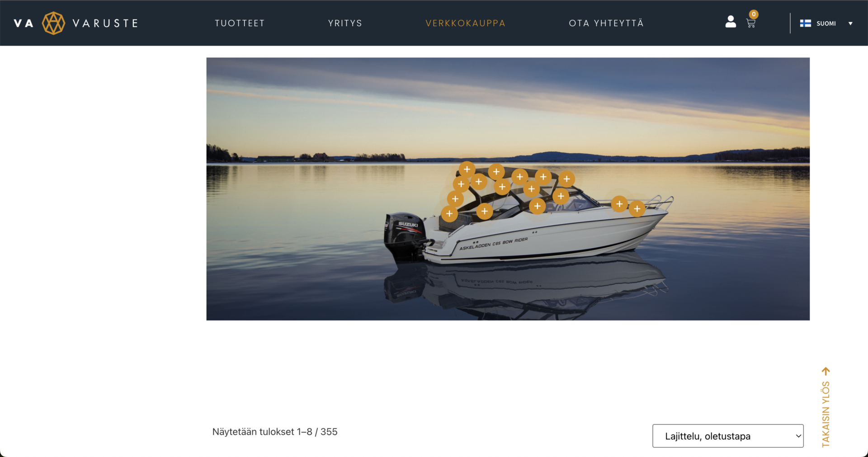Click the plus hotspot nearest the outboard motor
Viewport: 868px width, 457px height.
tap(449, 214)
